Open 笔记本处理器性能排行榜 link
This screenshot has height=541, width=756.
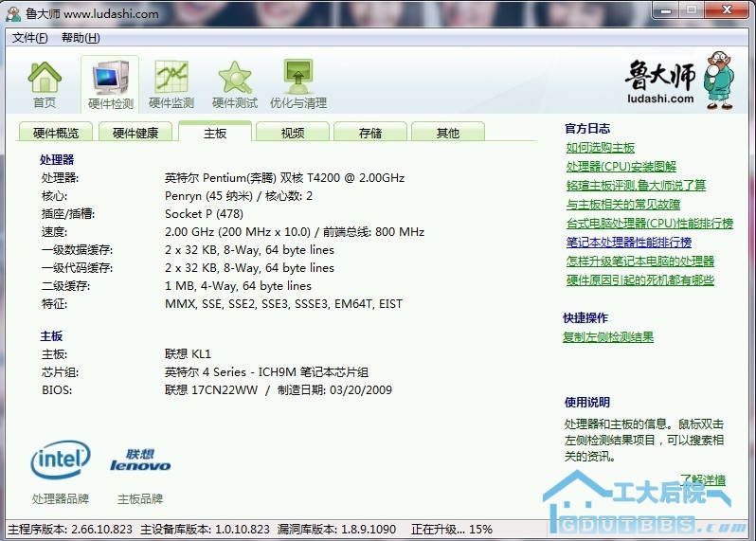(x=629, y=242)
